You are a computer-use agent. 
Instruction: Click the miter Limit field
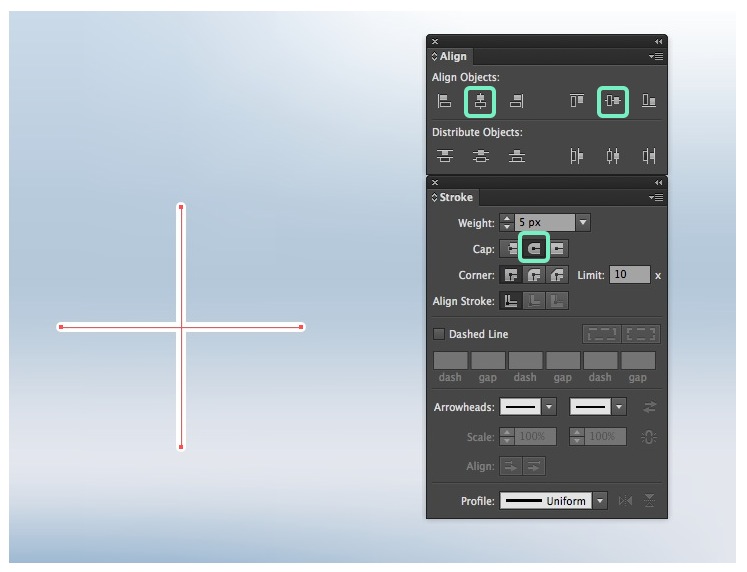tap(629, 275)
